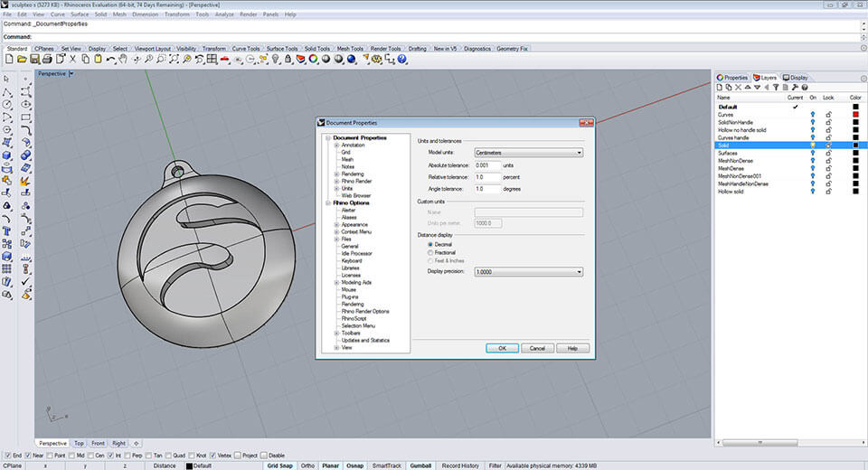868x470 pixels.
Task: Switch to the Properties panel tab
Action: [731, 78]
